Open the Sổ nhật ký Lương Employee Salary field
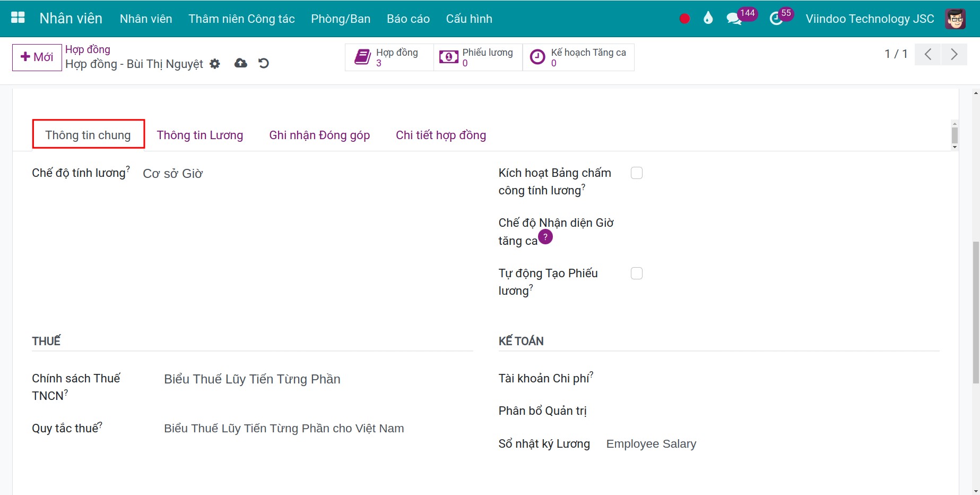Screen dimensions: 980x495 (651, 444)
